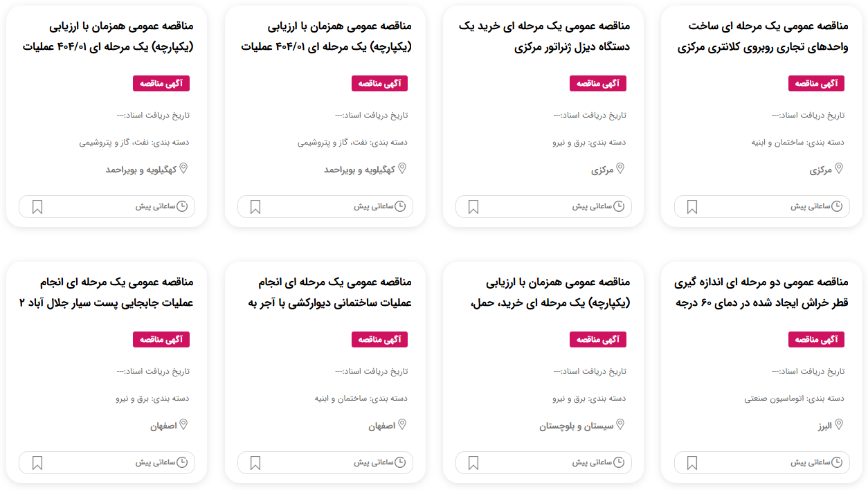Click the اتوماسیون صنعتی category text
The image size is (868, 490).
pos(774,399)
